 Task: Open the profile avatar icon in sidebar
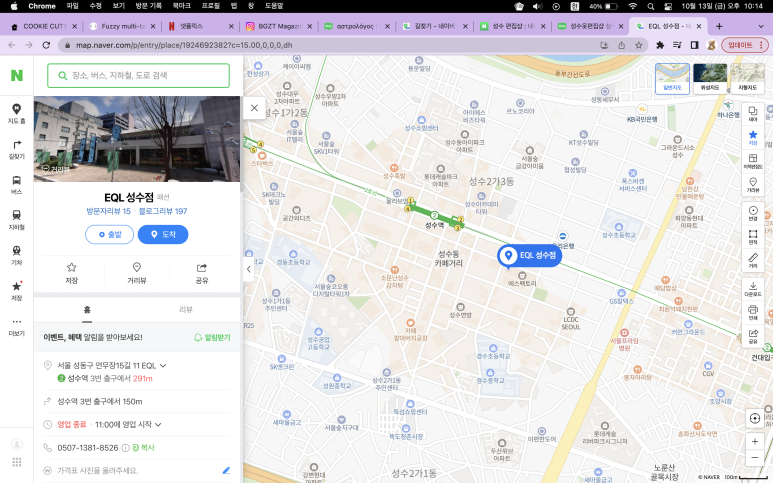click(x=17, y=444)
